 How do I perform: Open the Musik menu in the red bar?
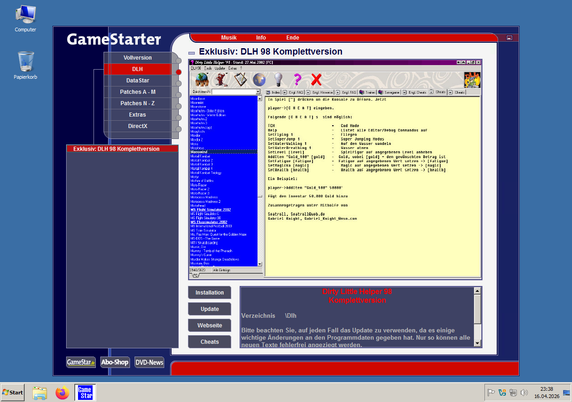pos(228,38)
